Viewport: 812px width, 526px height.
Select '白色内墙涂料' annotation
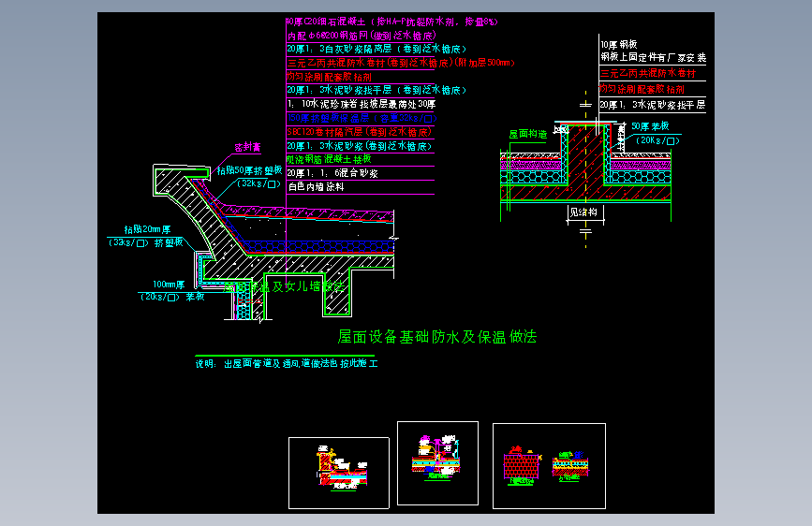tap(316, 187)
